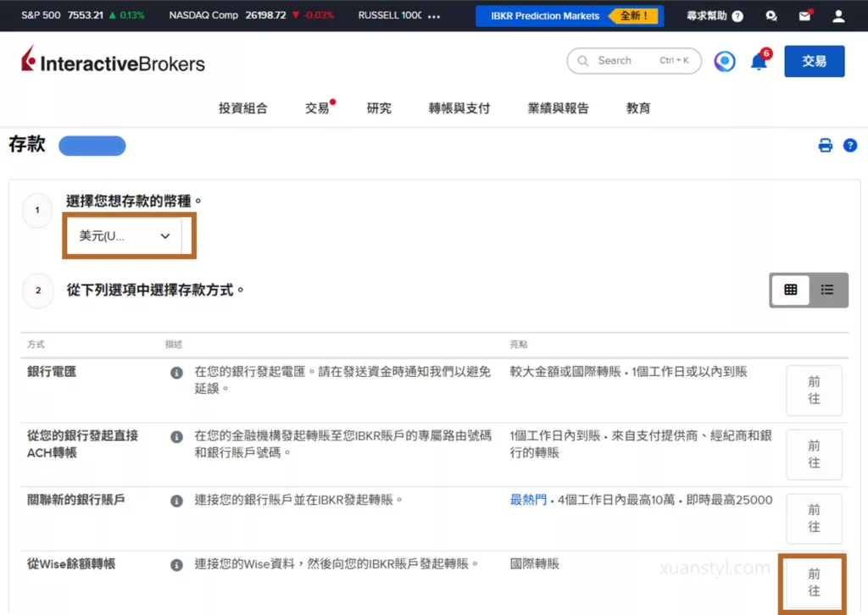The width and height of the screenshot is (868, 615).
Task: Click the Interactive Brokers logo
Action: click(113, 60)
